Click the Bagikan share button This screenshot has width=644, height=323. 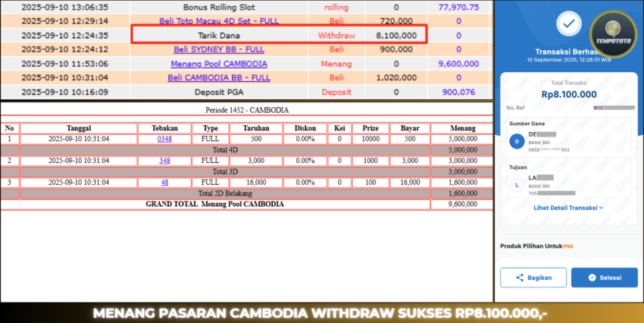(x=533, y=278)
